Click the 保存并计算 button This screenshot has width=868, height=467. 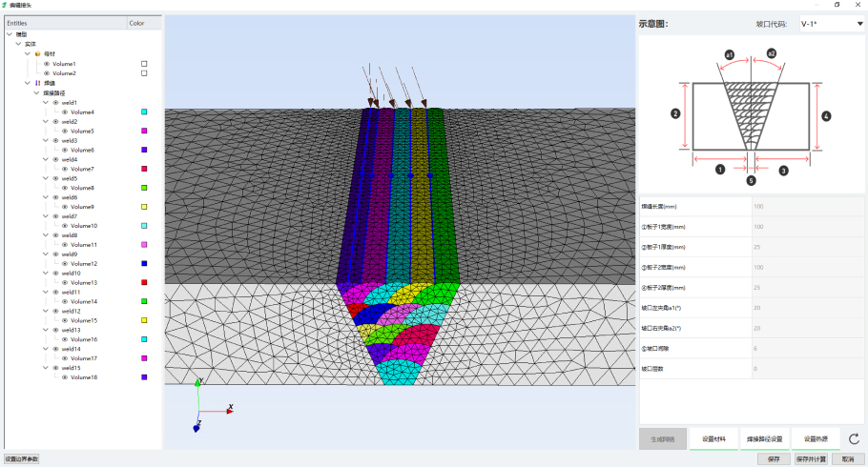coord(811,459)
